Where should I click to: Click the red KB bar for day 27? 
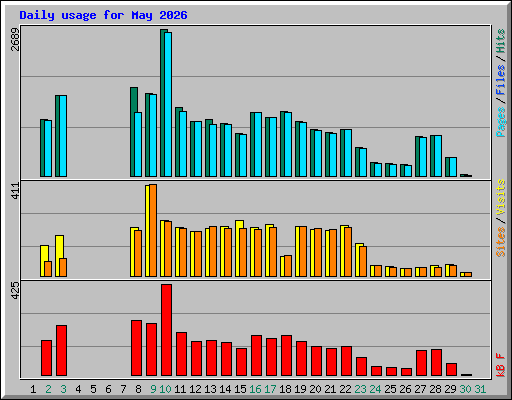tap(421, 363)
